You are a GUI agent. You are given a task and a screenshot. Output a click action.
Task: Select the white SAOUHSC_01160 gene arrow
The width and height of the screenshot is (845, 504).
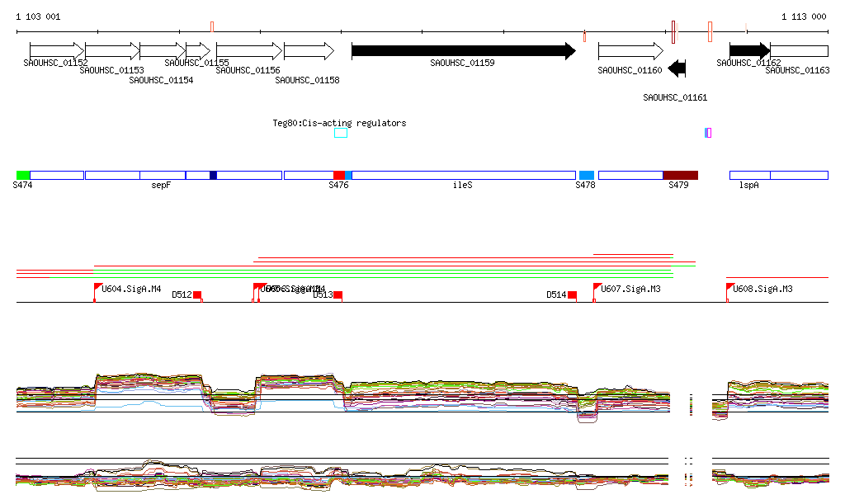pos(630,51)
